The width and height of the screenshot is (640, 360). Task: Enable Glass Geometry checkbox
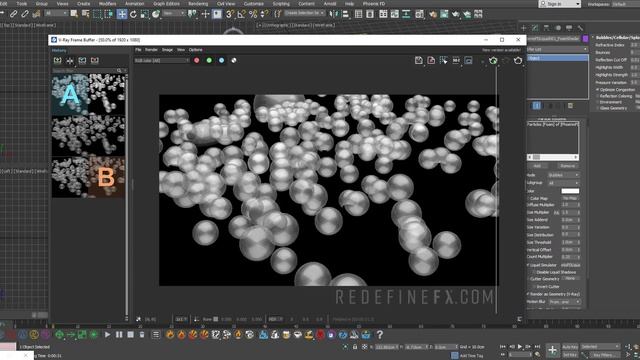coord(598,108)
